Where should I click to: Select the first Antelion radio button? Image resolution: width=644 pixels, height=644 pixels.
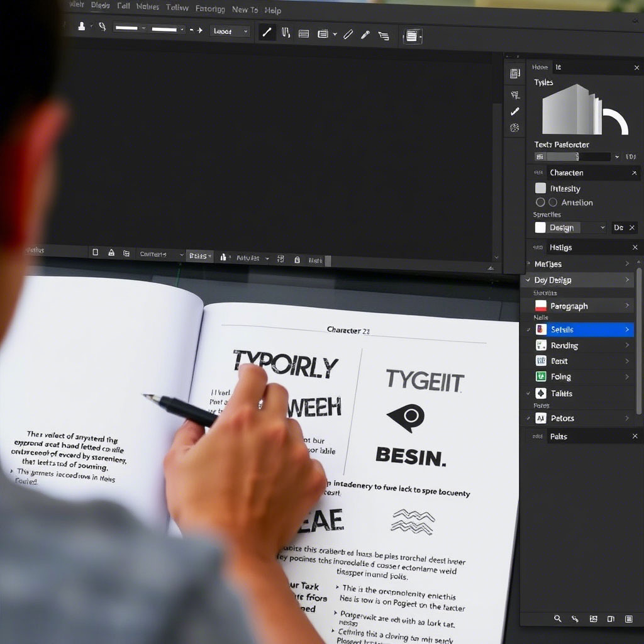540,202
